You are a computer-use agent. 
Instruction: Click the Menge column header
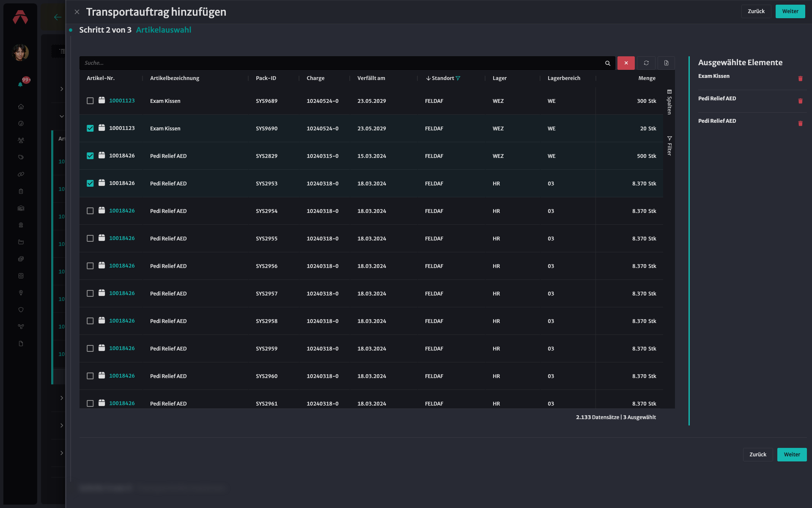click(647, 78)
